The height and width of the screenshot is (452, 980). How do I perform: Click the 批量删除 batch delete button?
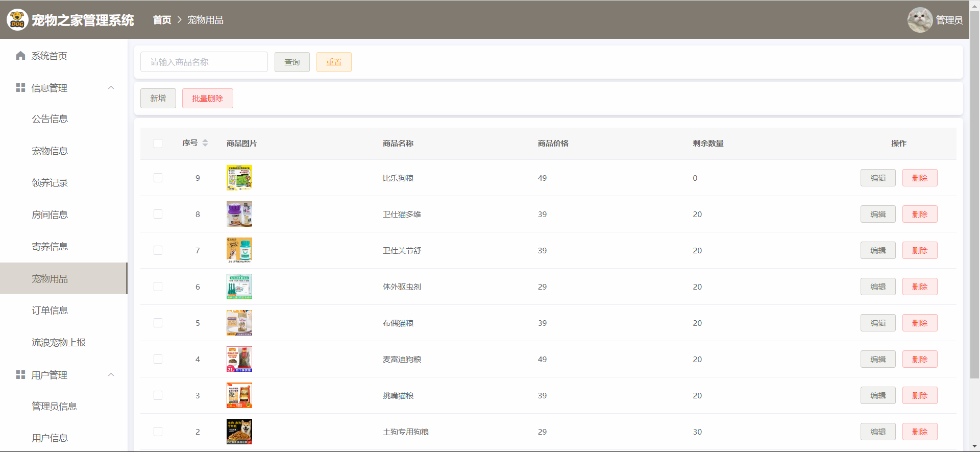[208, 98]
